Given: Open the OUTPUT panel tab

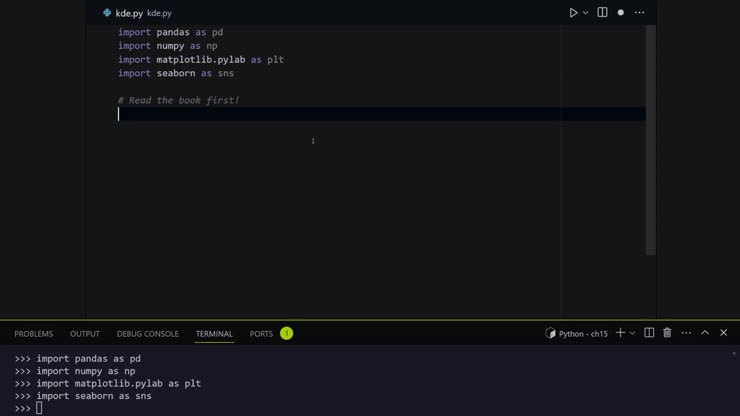Looking at the screenshot, I should coord(85,334).
